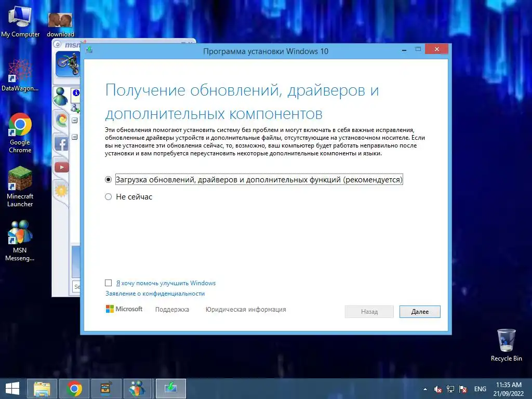Click the motocross avatar in MSN window
532x399 pixels.
[x=68, y=64]
